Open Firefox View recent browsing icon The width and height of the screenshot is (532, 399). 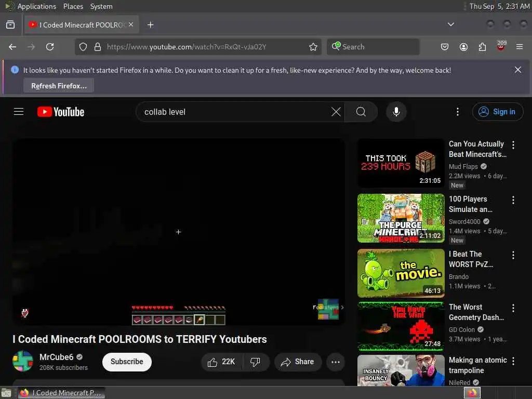[x=10, y=25]
